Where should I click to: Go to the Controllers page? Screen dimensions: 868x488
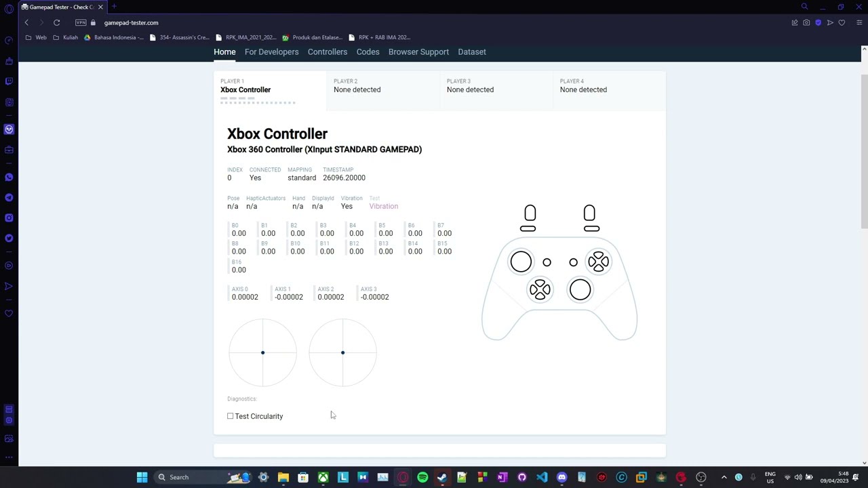pos(328,52)
